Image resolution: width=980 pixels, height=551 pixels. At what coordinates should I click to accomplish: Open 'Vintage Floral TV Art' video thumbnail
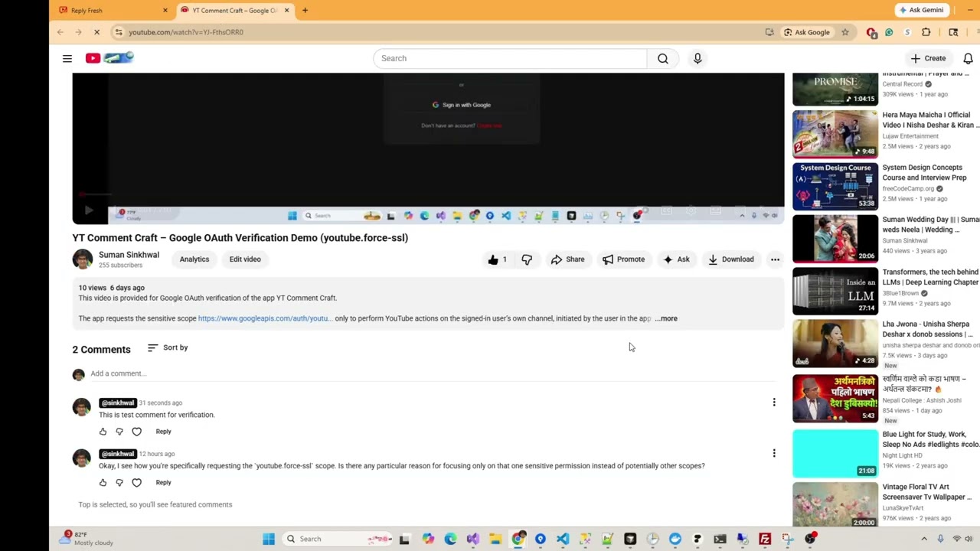click(x=835, y=504)
